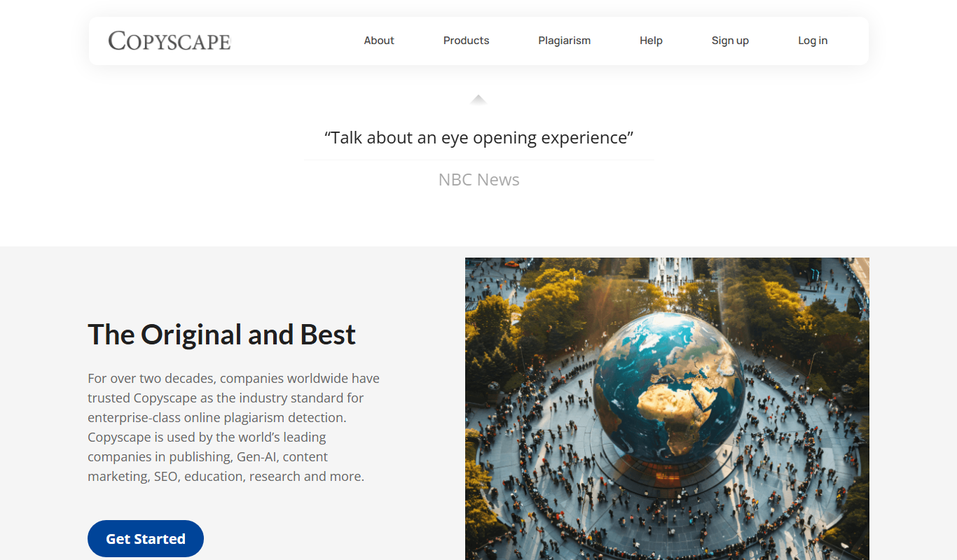Viewport: 957px width, 560px height.
Task: Click the Get Started button
Action: point(146,539)
